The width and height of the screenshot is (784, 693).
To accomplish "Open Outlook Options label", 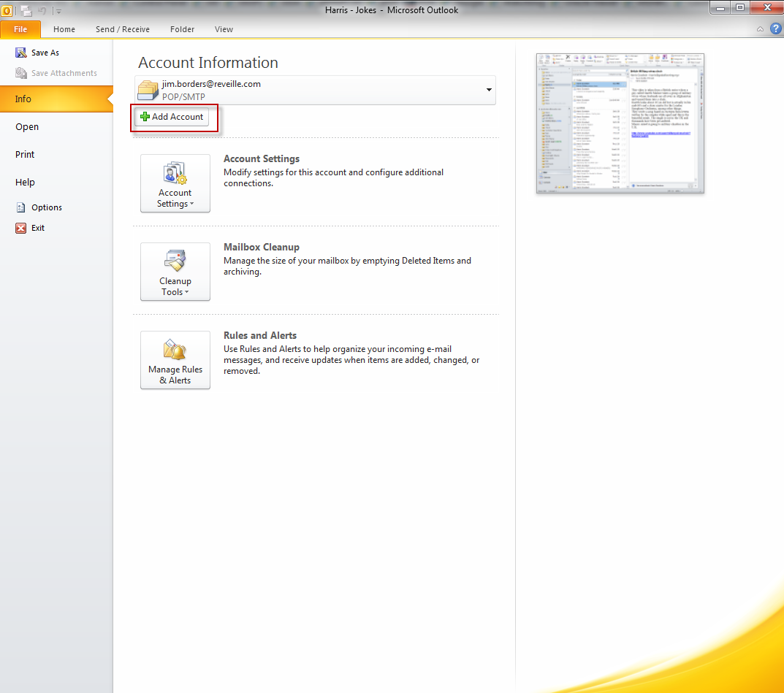I will pyautogui.click(x=47, y=207).
